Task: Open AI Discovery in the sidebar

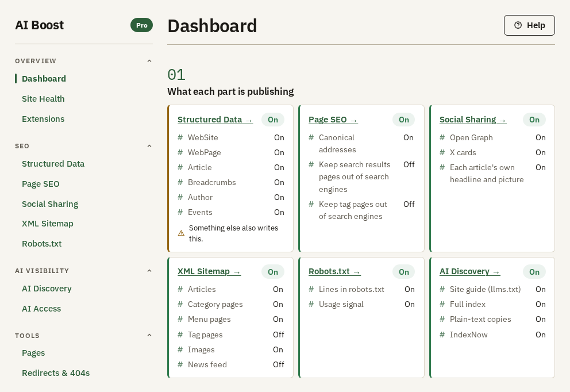Action: pos(47,289)
